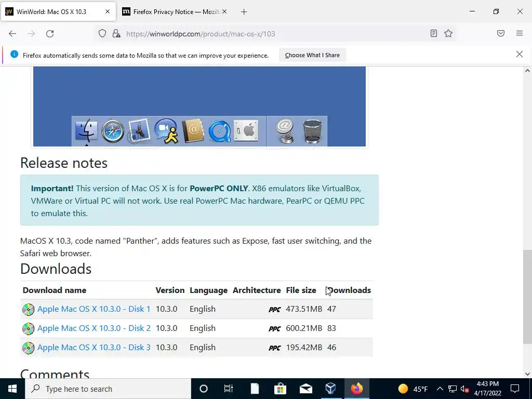Click the PPC icon in Disk 3 row
Viewport: 532px width, 399px height.
(x=274, y=348)
